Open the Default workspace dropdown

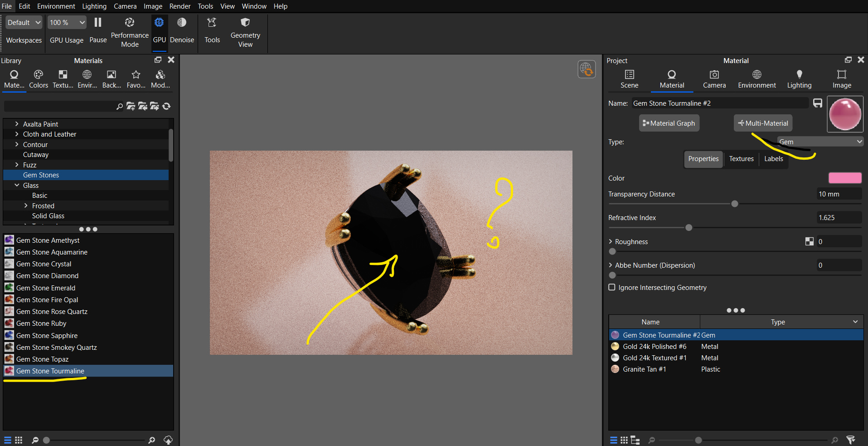click(x=24, y=22)
